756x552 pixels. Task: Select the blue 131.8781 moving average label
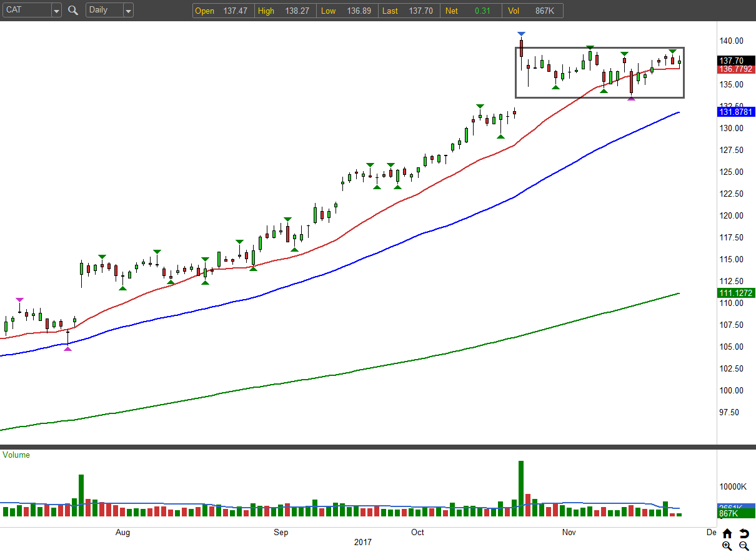[x=737, y=112]
